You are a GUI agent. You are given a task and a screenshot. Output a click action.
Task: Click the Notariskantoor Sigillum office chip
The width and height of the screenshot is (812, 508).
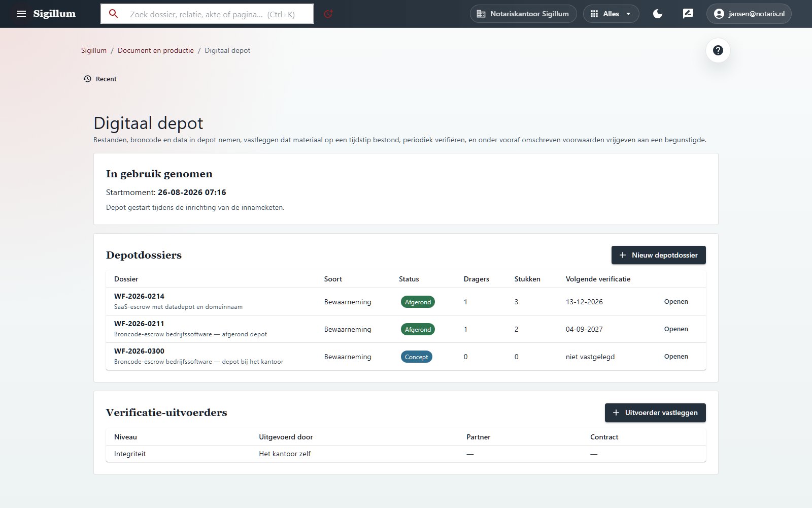(x=523, y=14)
